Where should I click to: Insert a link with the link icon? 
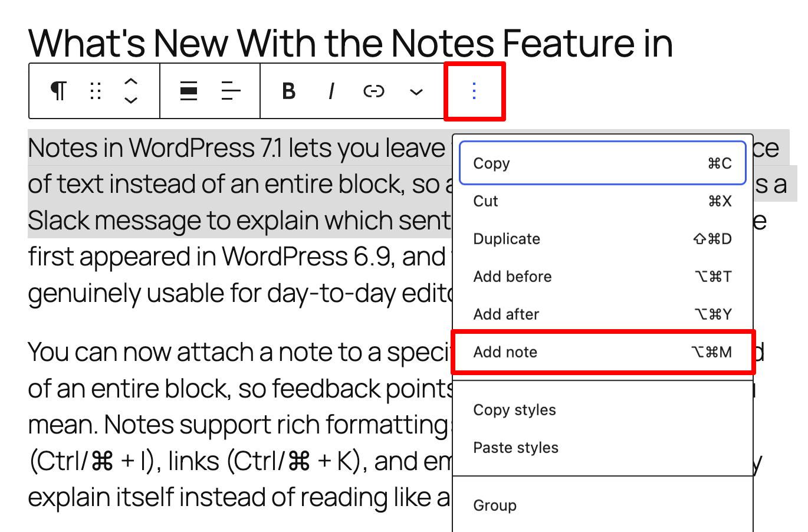[x=374, y=91]
